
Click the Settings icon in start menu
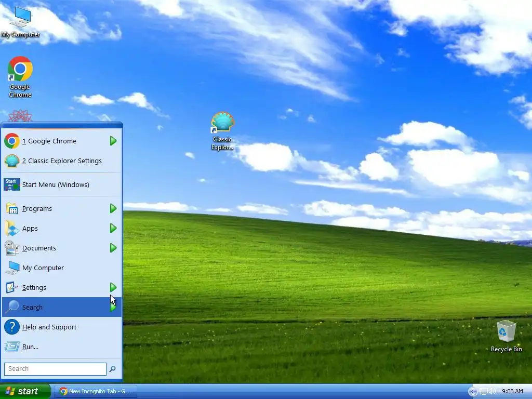click(12, 287)
